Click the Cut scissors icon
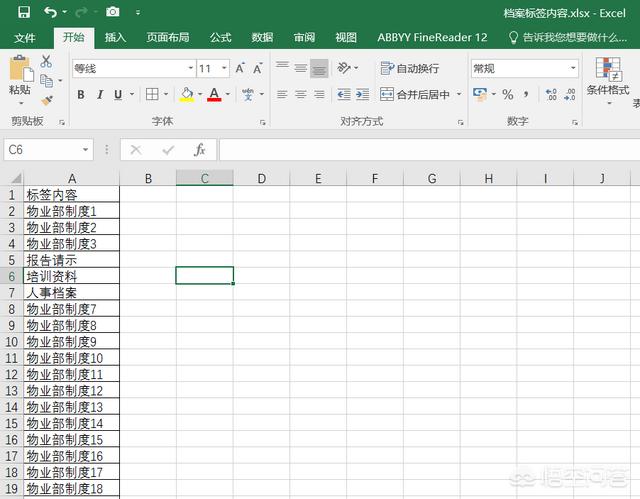Image resolution: width=640 pixels, height=499 pixels. pyautogui.click(x=46, y=62)
